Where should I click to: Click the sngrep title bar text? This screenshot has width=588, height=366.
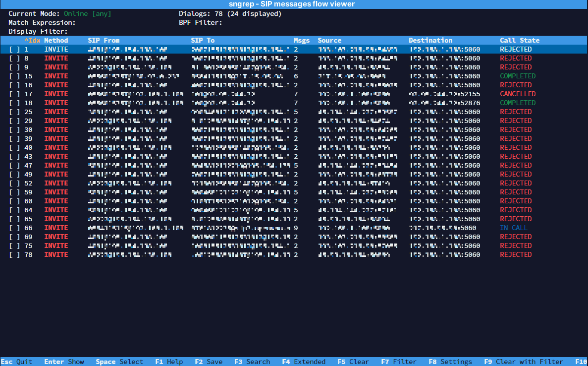click(292, 4)
